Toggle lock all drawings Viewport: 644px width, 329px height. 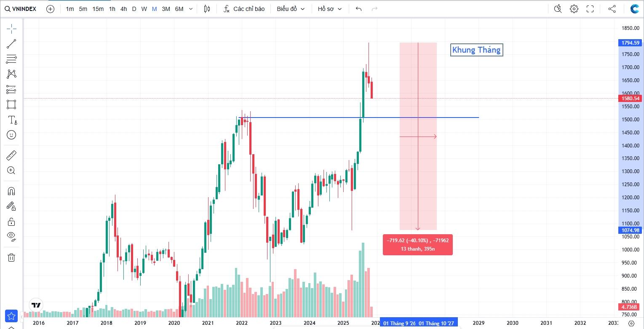[11, 221]
